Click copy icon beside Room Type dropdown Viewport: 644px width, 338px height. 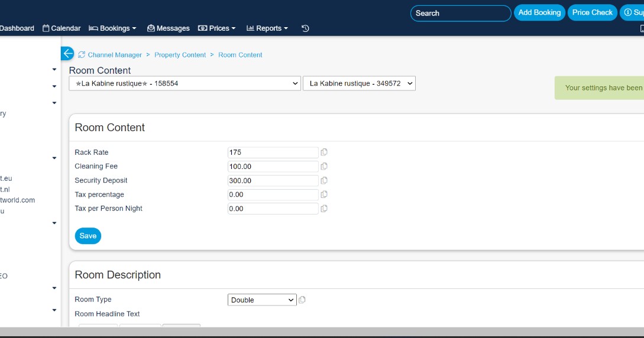pos(302,300)
